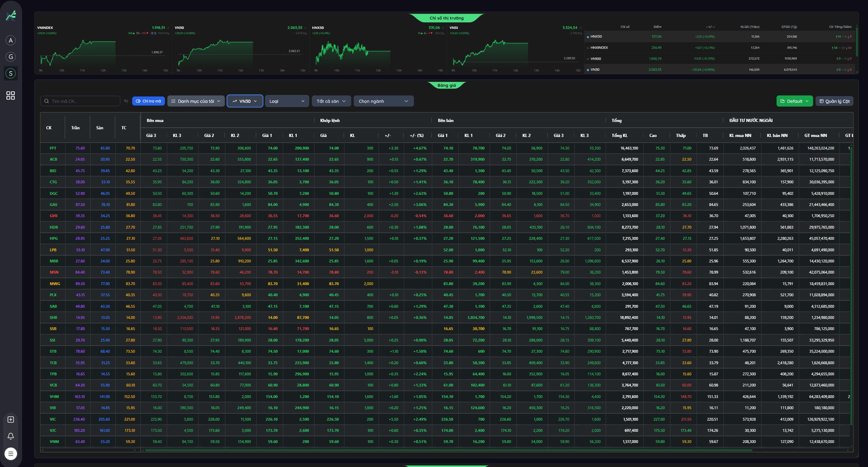Screen dimensions: 868x467
Task: Toggle the HNXINDEX index radio dot
Action: click(588, 48)
